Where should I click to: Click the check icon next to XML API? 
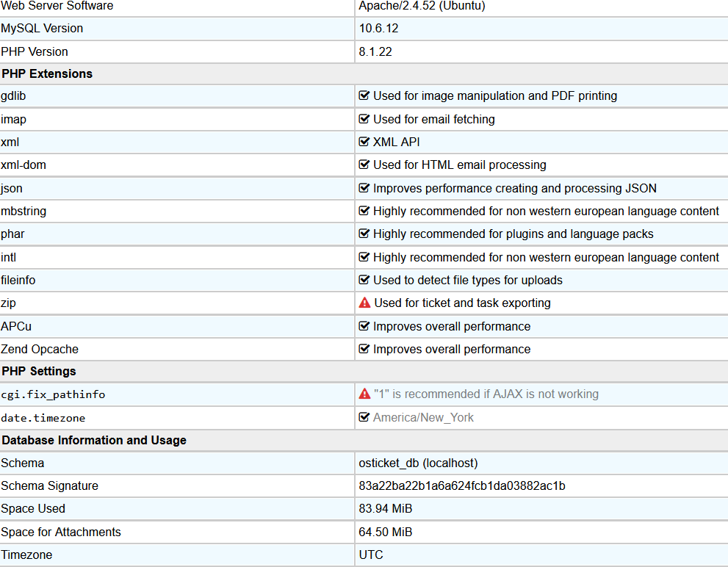[364, 142]
